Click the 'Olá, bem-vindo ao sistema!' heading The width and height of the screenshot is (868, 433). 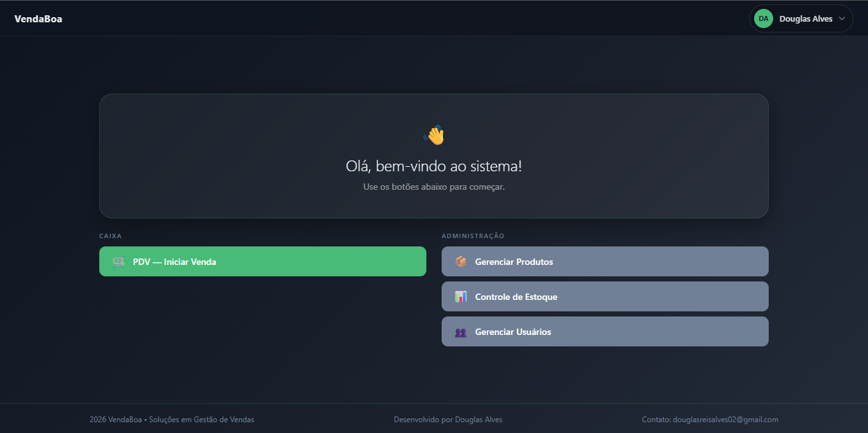434,167
